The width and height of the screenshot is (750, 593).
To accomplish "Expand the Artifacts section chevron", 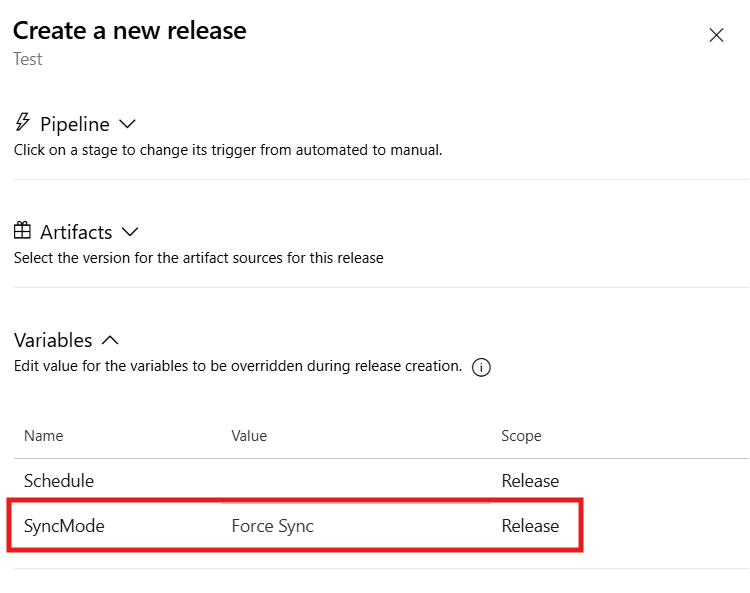I will coord(130,232).
